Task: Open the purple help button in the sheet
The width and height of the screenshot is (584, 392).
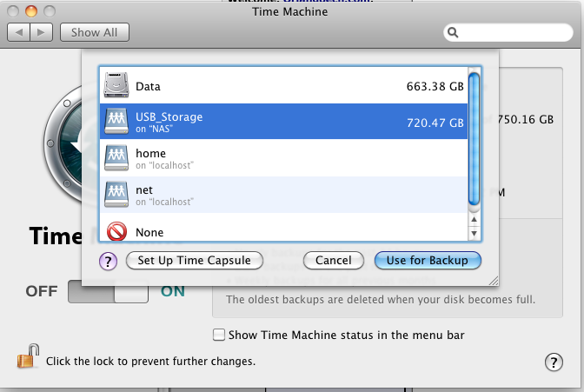Action: coord(108,262)
